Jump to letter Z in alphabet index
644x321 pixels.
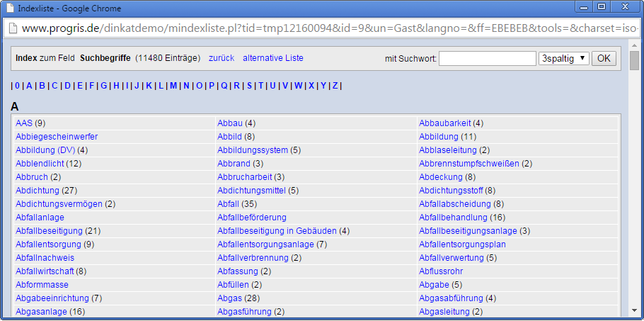(335, 86)
